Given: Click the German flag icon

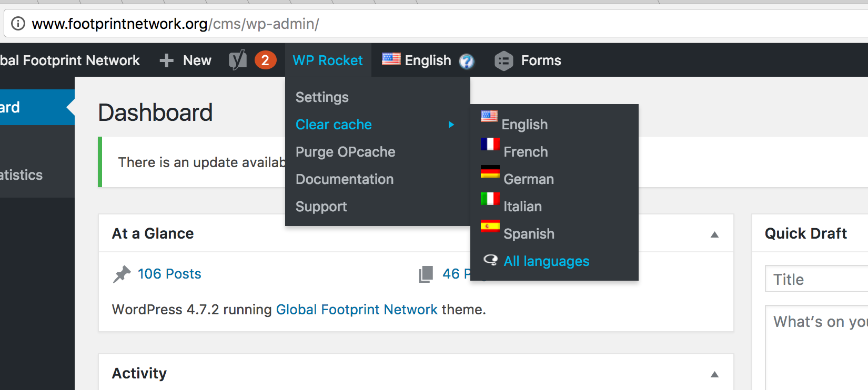Looking at the screenshot, I should [x=490, y=171].
